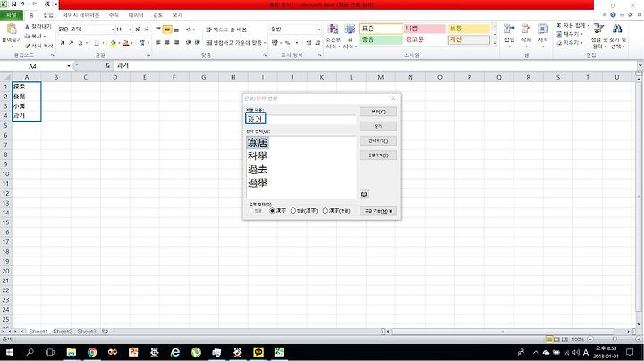This screenshot has height=361, width=644.
Task: Select the 漢字 output format radio button
Action: tap(272, 211)
